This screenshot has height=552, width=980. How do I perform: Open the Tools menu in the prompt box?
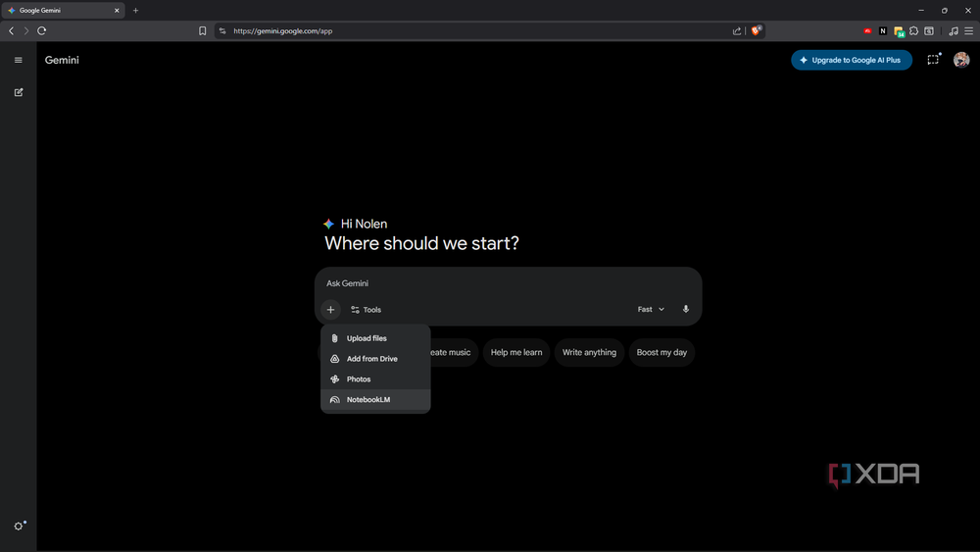click(366, 310)
